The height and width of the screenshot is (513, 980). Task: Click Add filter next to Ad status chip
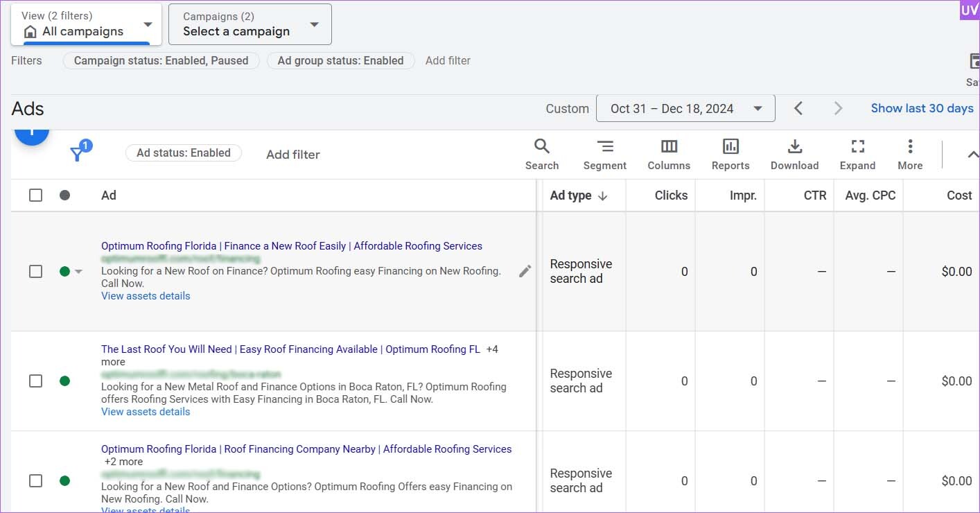click(293, 155)
